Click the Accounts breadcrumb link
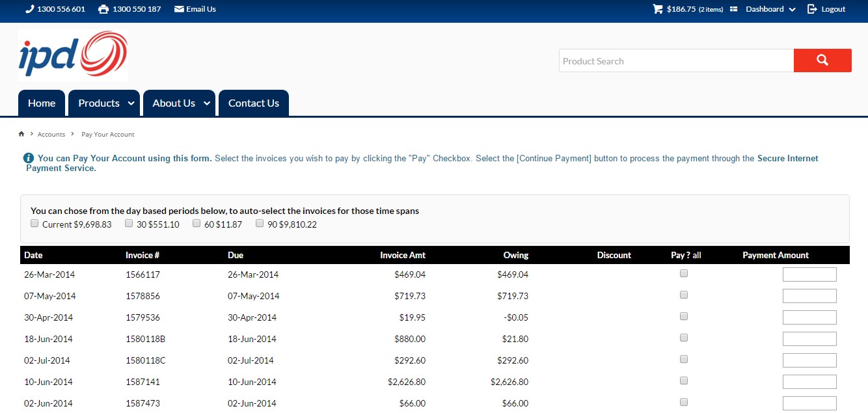 pos(51,134)
